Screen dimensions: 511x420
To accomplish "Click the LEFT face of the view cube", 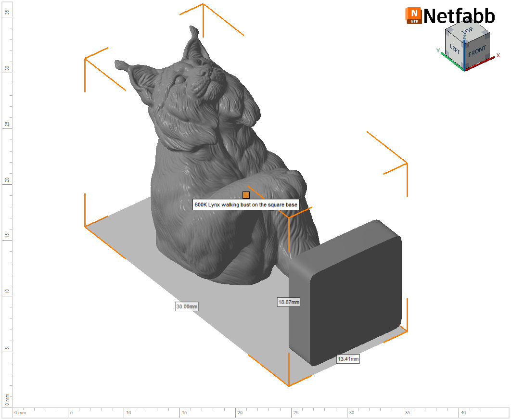I will (x=454, y=49).
